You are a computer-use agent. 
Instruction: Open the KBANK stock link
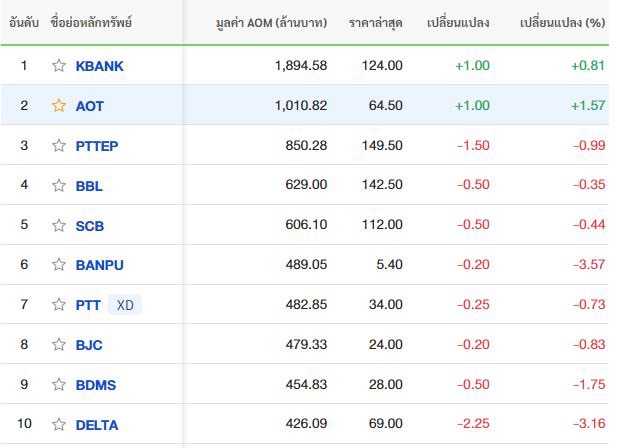point(100,66)
